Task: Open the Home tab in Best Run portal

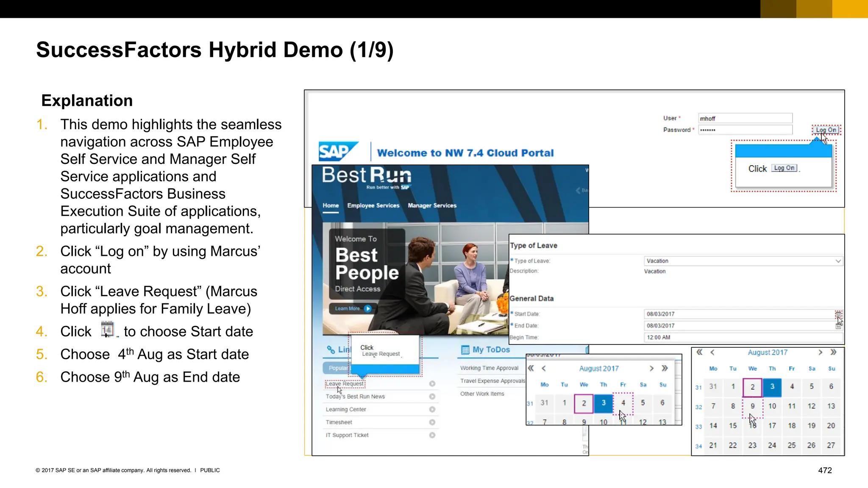Action: click(x=331, y=205)
